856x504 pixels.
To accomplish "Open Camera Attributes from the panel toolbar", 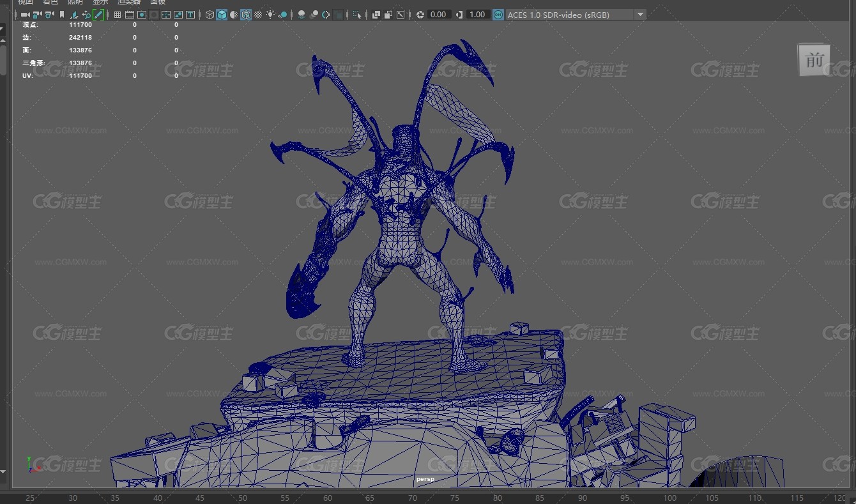I will point(49,15).
